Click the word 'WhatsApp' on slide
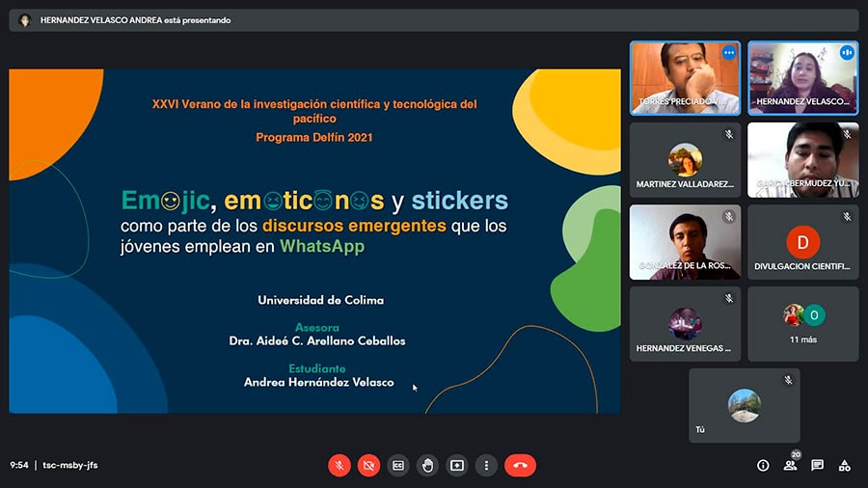Screen dimensions: 868x488 click(322, 246)
